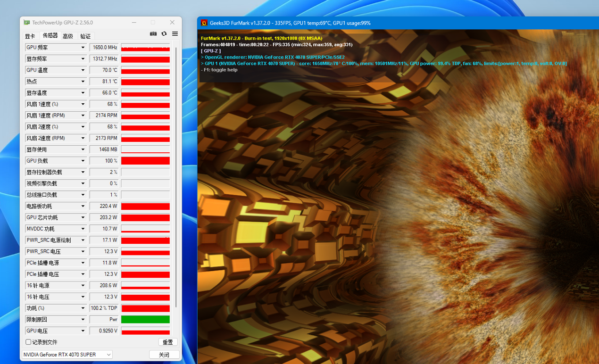Click the 81.1 °C hotspot value

pos(104,82)
